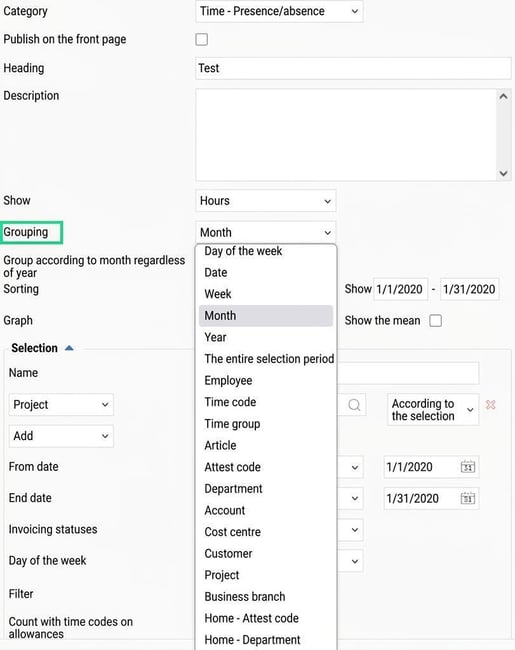Expand the Add dropdown in Selection
The image size is (515, 650).
pos(61,436)
